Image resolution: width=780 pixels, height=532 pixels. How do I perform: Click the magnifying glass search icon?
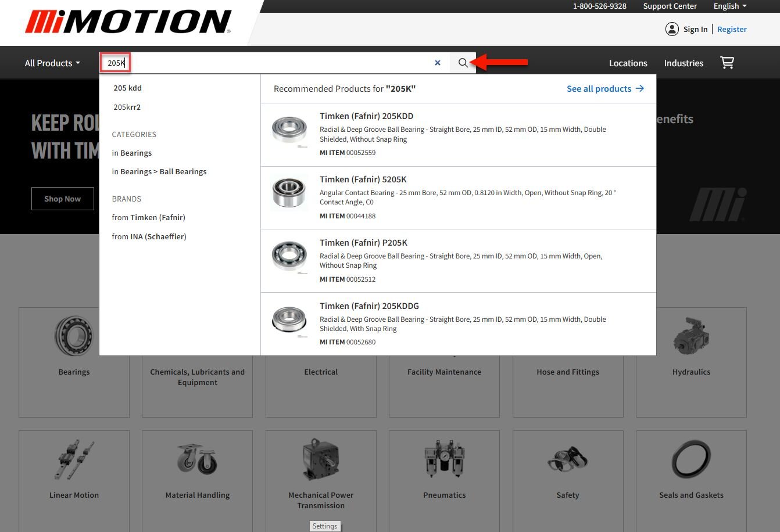463,63
